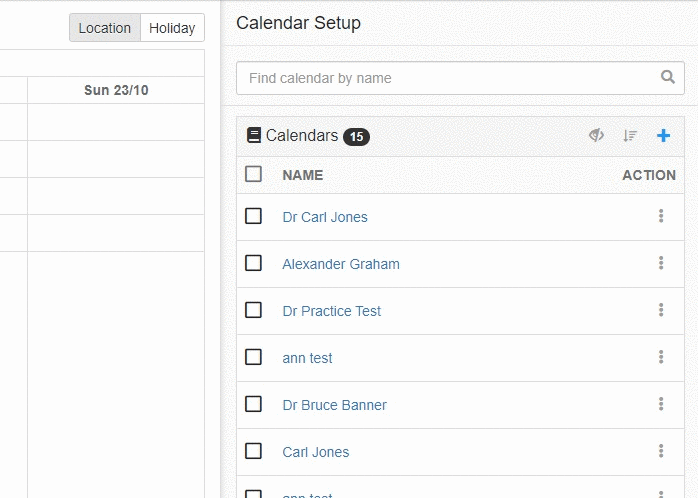Switch to the Location tab
Screen dimensions: 698x498
(105, 28)
